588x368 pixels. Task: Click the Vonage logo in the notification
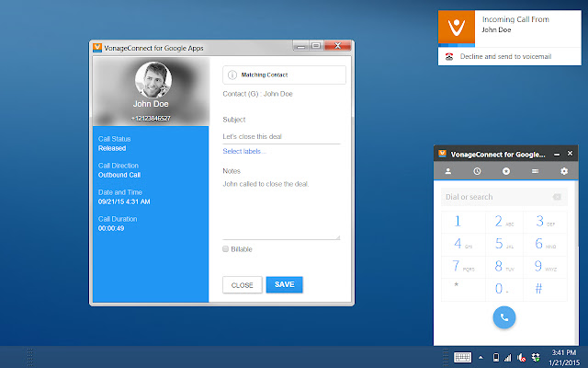tap(457, 27)
